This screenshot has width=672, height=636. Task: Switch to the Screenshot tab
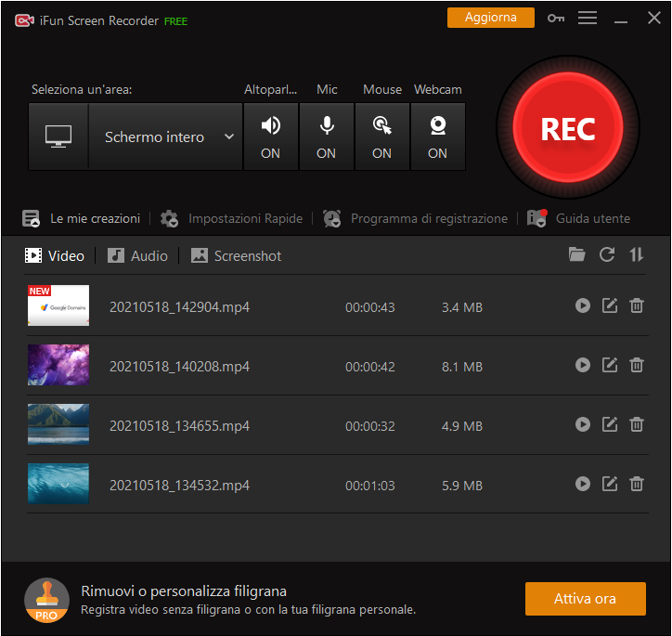[236, 256]
